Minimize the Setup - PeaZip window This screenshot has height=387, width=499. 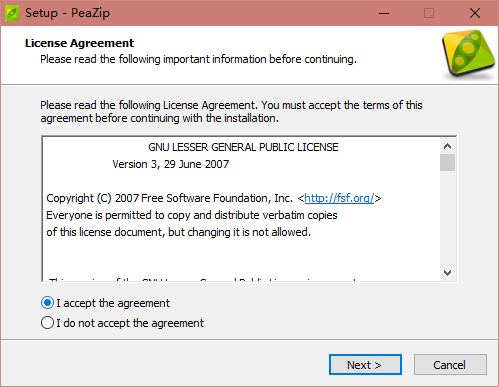(x=384, y=13)
